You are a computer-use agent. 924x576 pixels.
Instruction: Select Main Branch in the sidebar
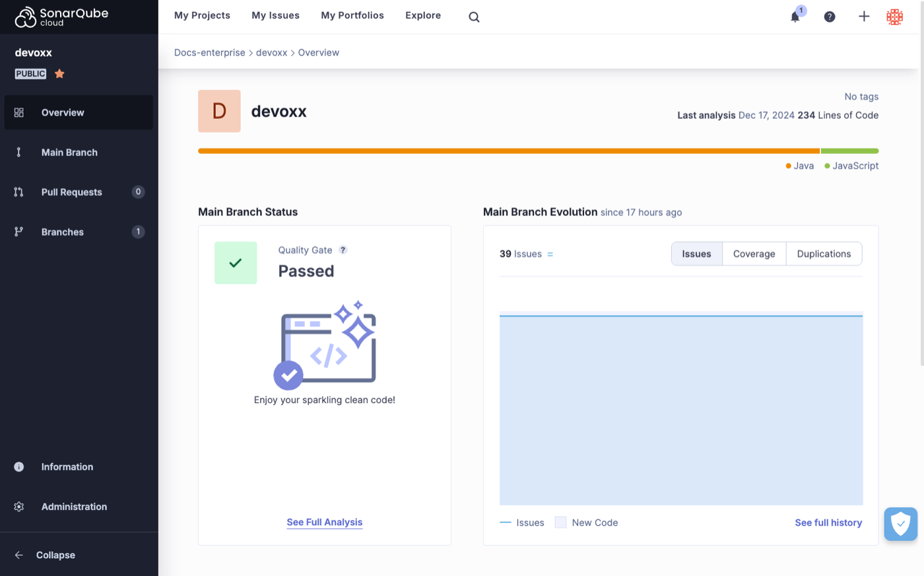click(x=71, y=152)
